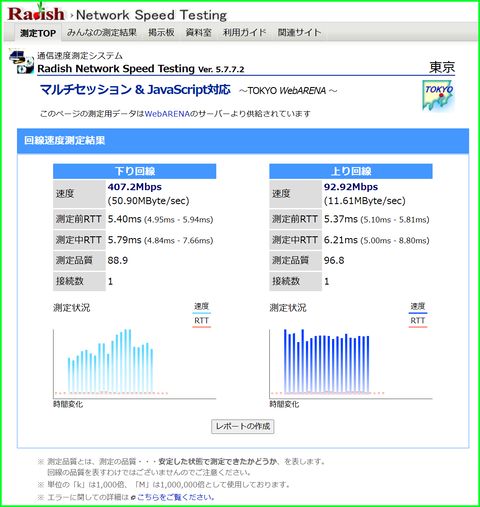Follow the WebARENA link
This screenshot has height=507, width=480.
[x=167, y=114]
